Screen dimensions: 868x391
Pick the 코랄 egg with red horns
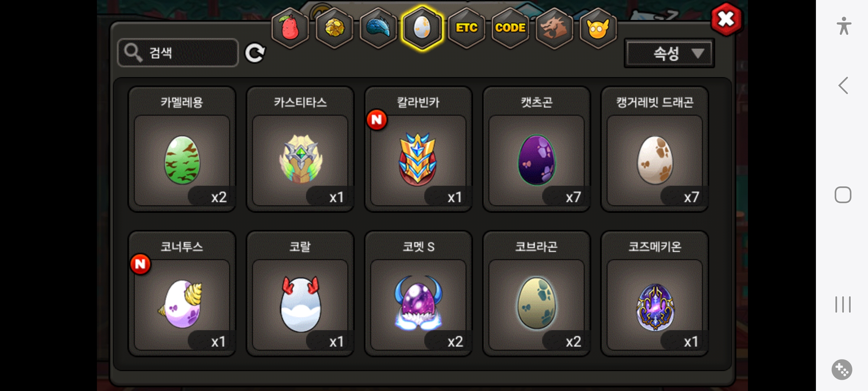300,294
